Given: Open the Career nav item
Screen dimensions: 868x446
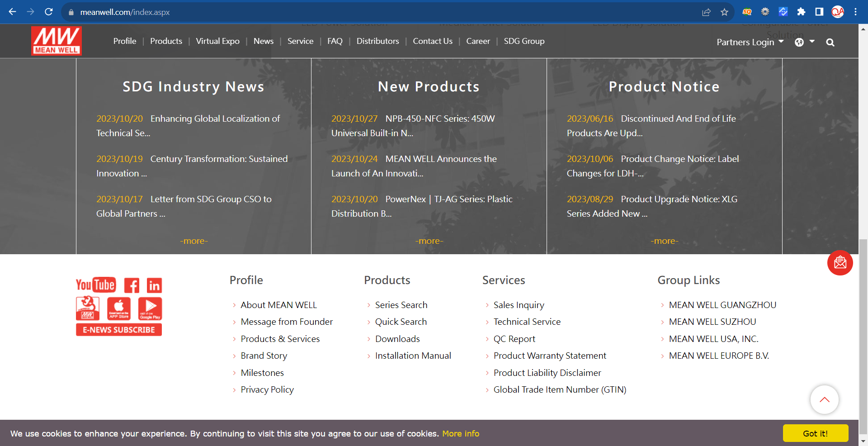Looking at the screenshot, I should click(478, 41).
